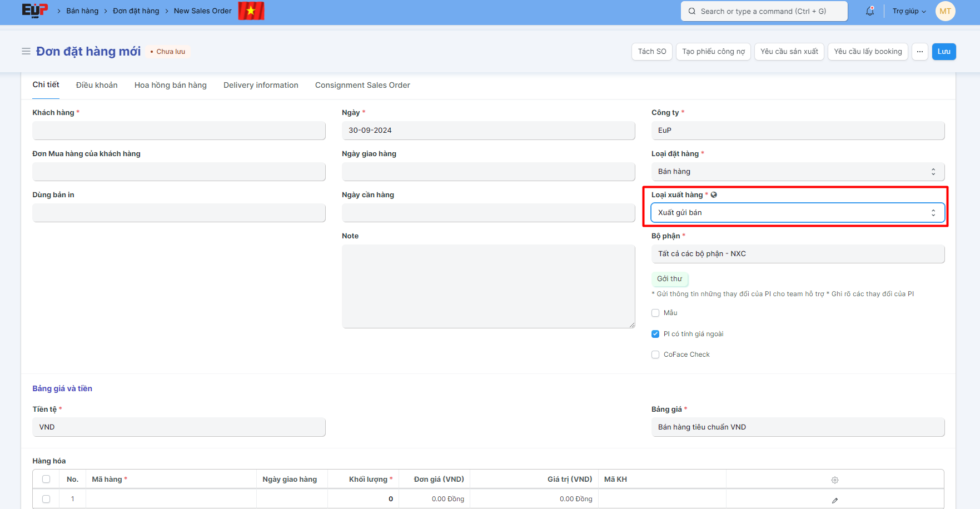This screenshot has height=509, width=980.
Task: Open the three-dot more actions menu
Action: tap(919, 52)
